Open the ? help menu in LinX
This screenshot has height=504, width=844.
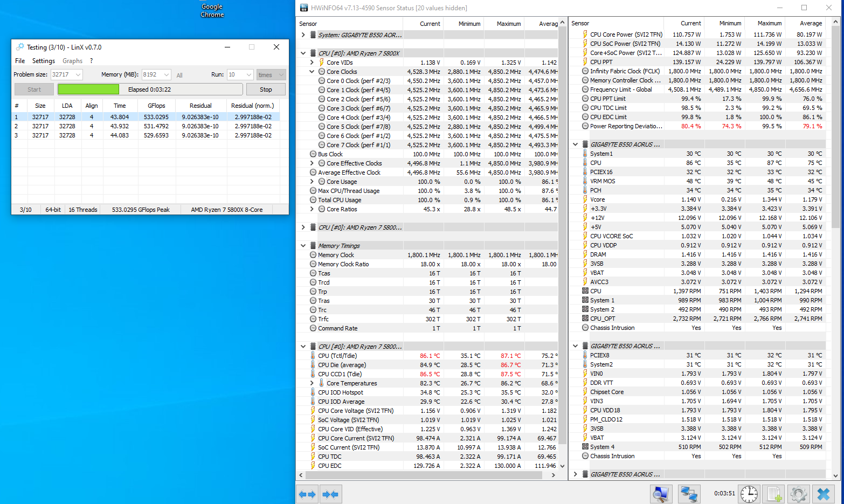coord(92,61)
